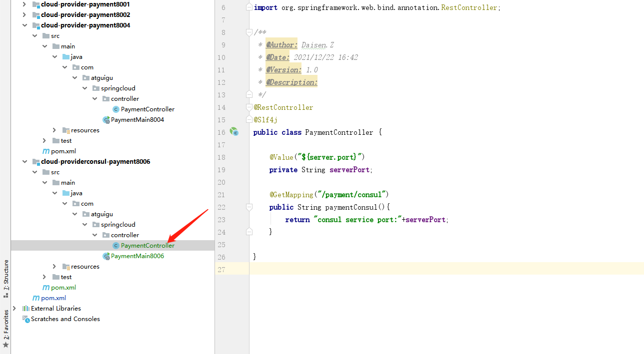Click the blue java source folder icon under payment8004
This screenshot has width=644, height=354.
click(x=66, y=57)
